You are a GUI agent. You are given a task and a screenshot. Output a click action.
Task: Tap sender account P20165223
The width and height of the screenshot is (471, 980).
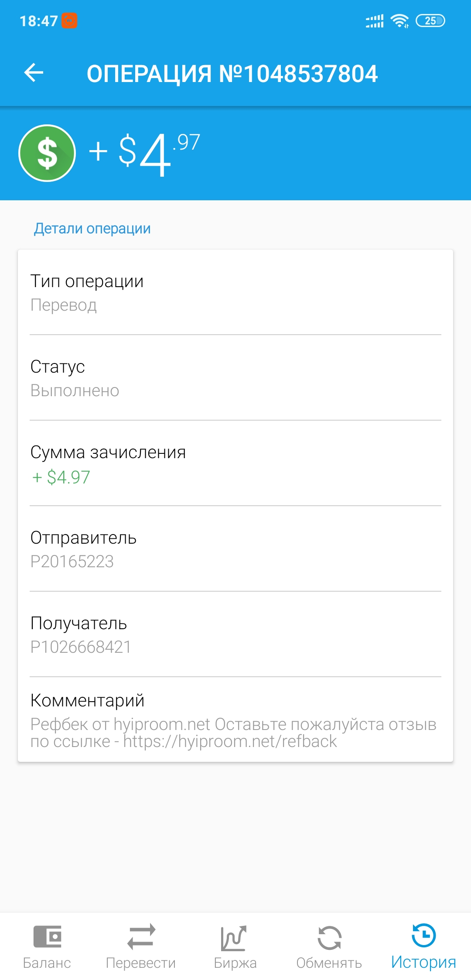(72, 561)
